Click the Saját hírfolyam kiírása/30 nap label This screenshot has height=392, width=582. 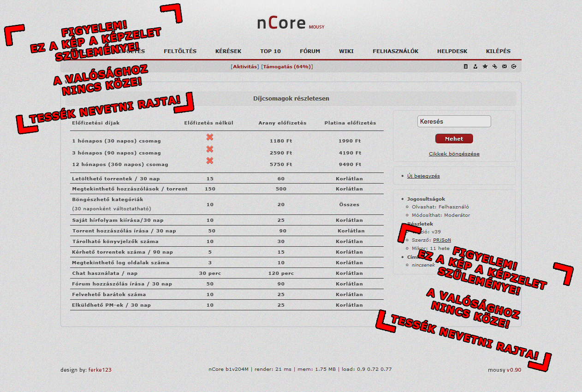tap(118, 221)
